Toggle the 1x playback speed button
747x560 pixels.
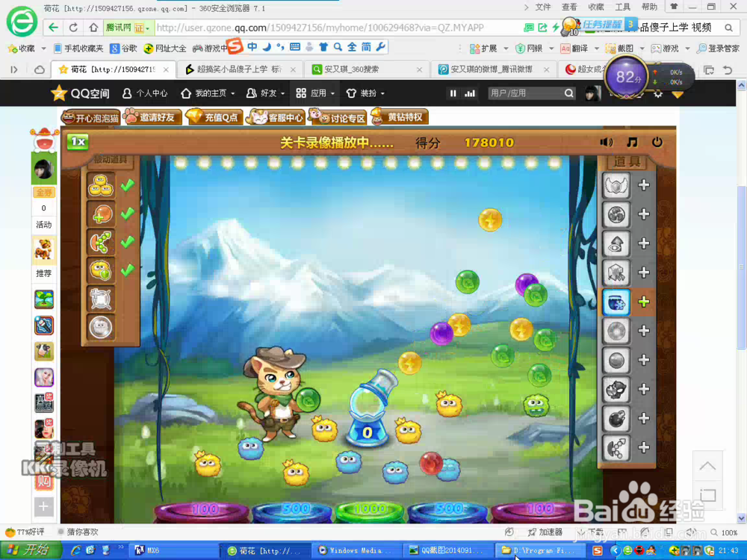tap(78, 142)
